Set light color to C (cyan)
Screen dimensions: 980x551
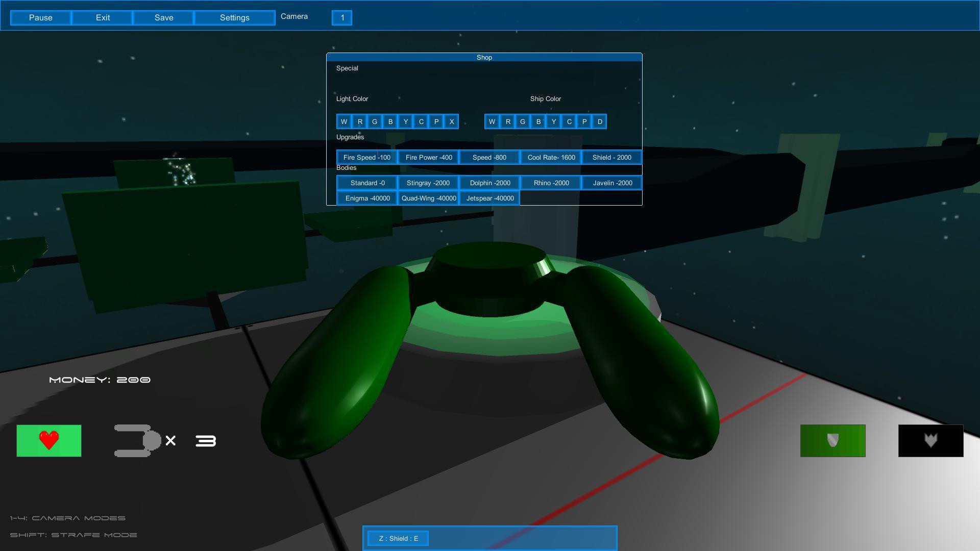coord(421,121)
